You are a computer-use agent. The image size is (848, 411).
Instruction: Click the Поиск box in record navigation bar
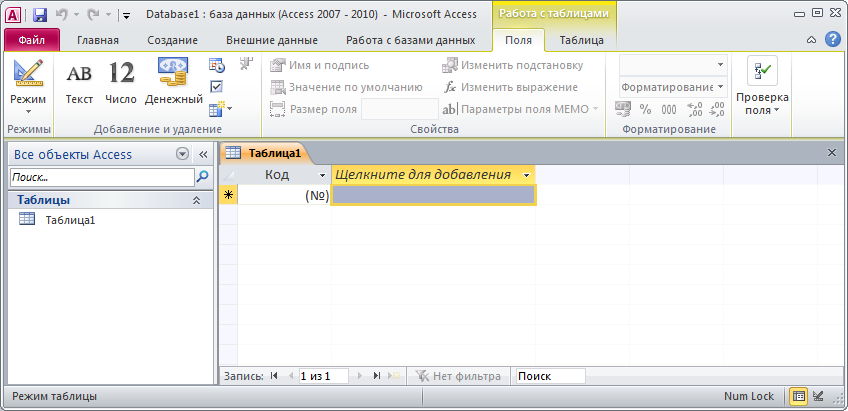(x=551, y=376)
